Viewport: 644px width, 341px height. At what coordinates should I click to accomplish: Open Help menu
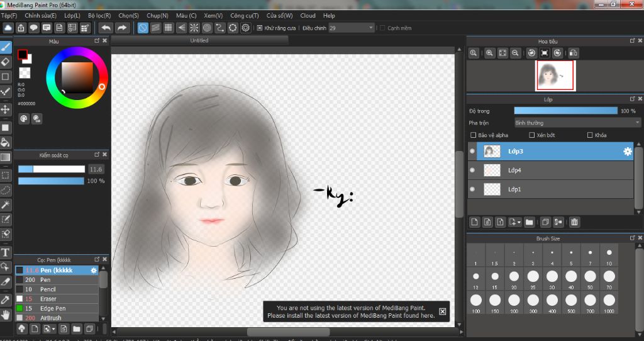coord(329,16)
